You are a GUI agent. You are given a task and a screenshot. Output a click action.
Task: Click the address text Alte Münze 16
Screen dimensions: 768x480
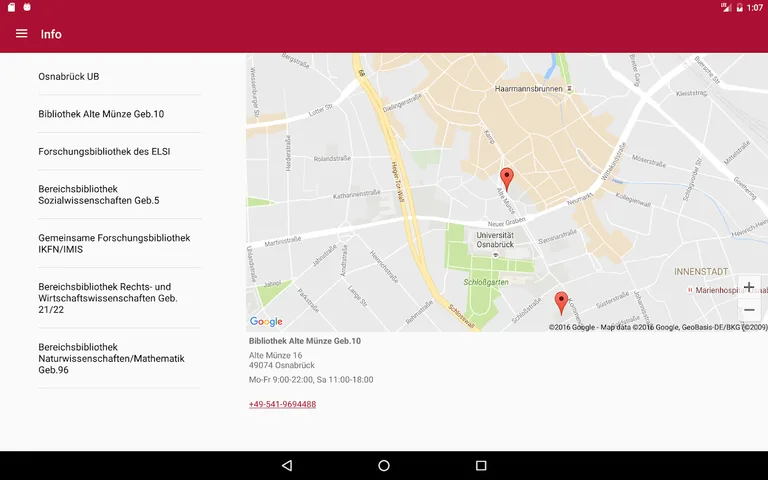point(275,355)
